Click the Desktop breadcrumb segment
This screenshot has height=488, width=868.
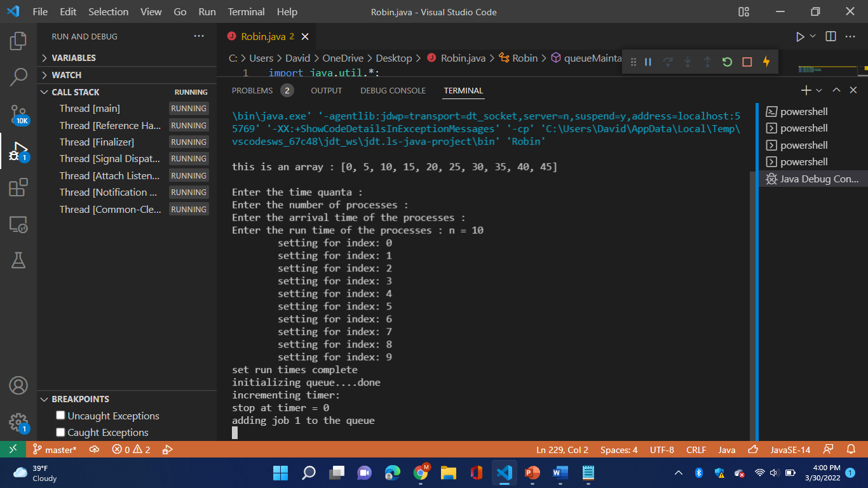394,58
